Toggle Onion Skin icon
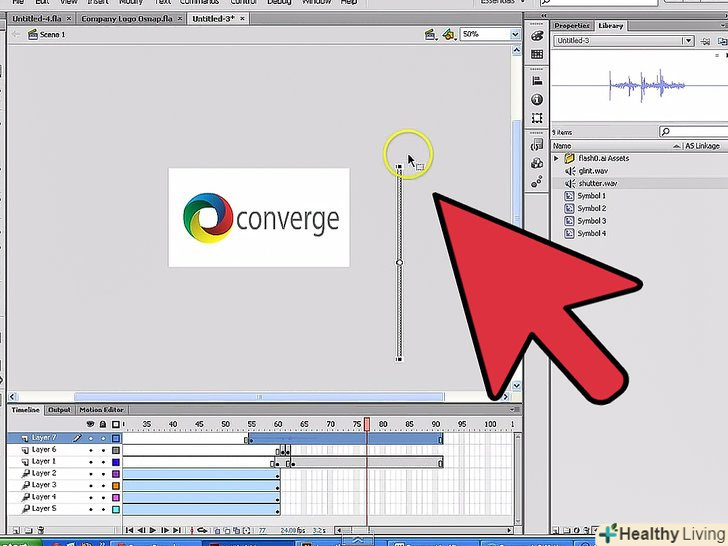Image resolution: width=728 pixels, height=546 pixels. 217,530
